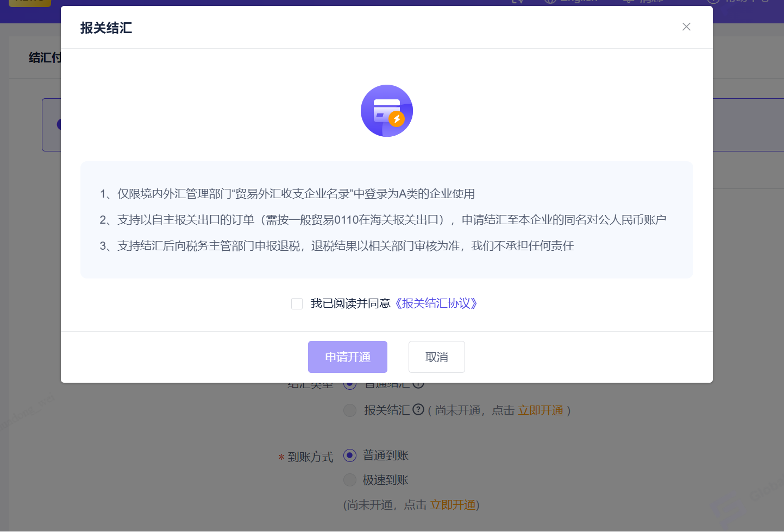Image resolution: width=784 pixels, height=532 pixels.
Task: Check the 我已阅读并同意 agreement checkbox
Action: click(297, 303)
